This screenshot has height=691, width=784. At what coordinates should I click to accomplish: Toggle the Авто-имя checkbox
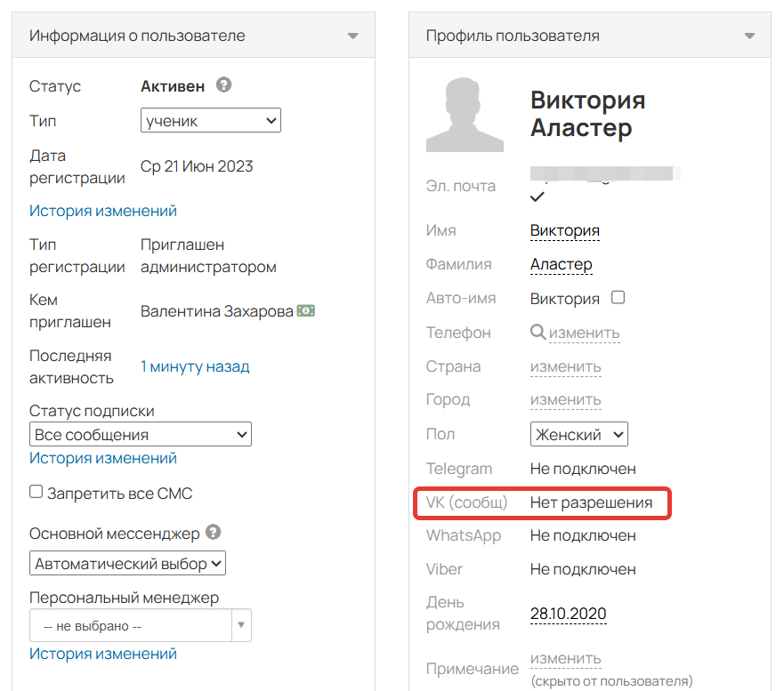(618, 297)
